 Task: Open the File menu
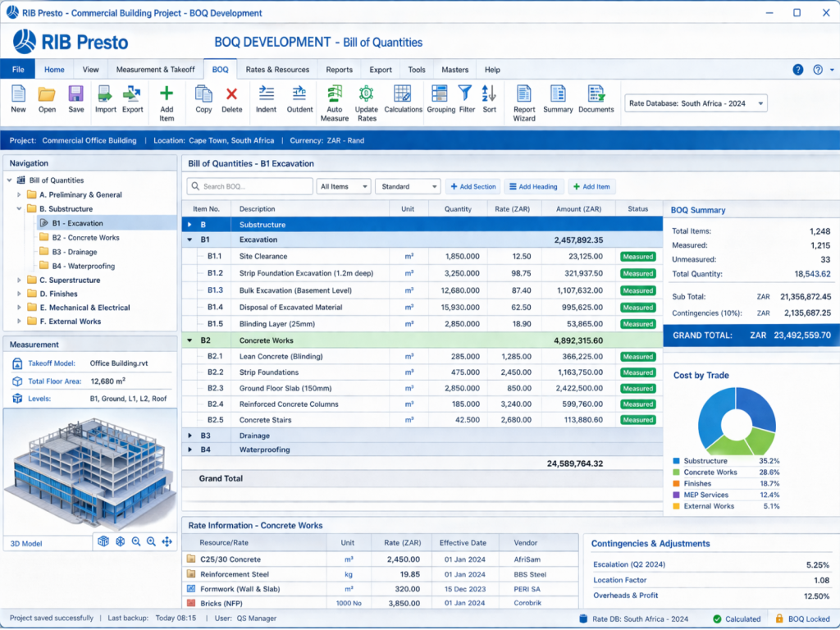pyautogui.click(x=18, y=70)
